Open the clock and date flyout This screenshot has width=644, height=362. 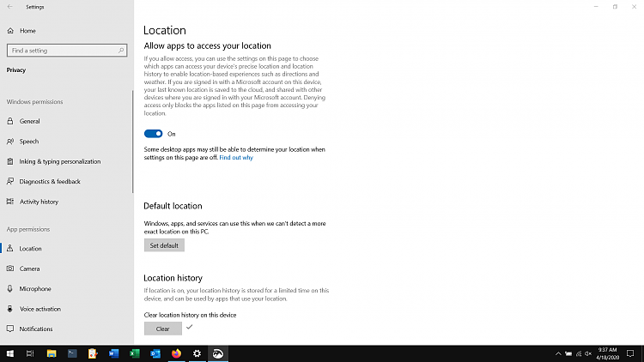pyautogui.click(x=607, y=353)
